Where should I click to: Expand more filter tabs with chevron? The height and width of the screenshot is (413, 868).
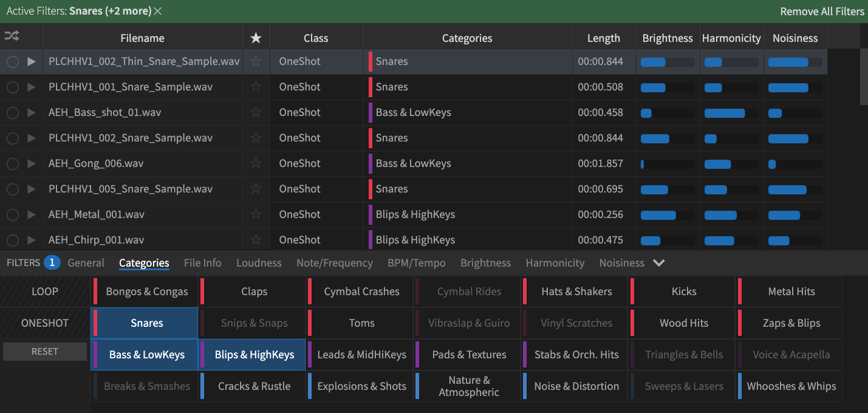[x=658, y=263]
